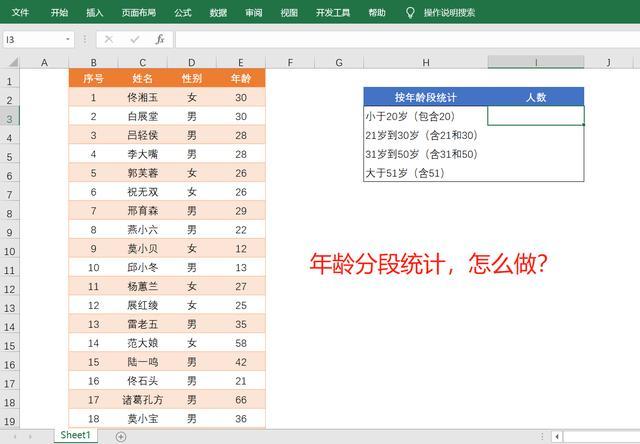Click the sheet navigation previous arrow
The height and width of the screenshot is (444, 640).
(x=15, y=437)
